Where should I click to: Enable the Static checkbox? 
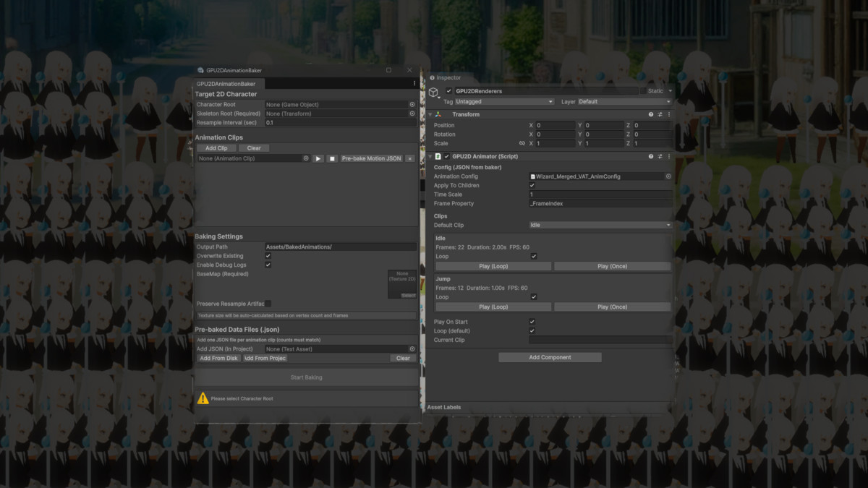coord(643,91)
